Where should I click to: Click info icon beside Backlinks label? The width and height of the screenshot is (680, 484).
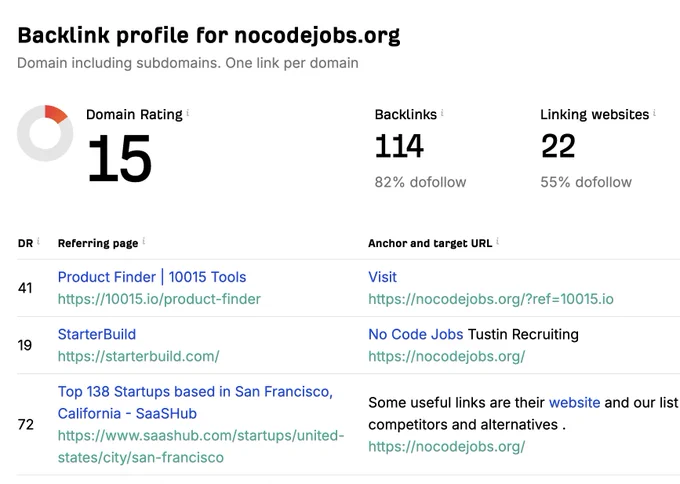(x=442, y=113)
